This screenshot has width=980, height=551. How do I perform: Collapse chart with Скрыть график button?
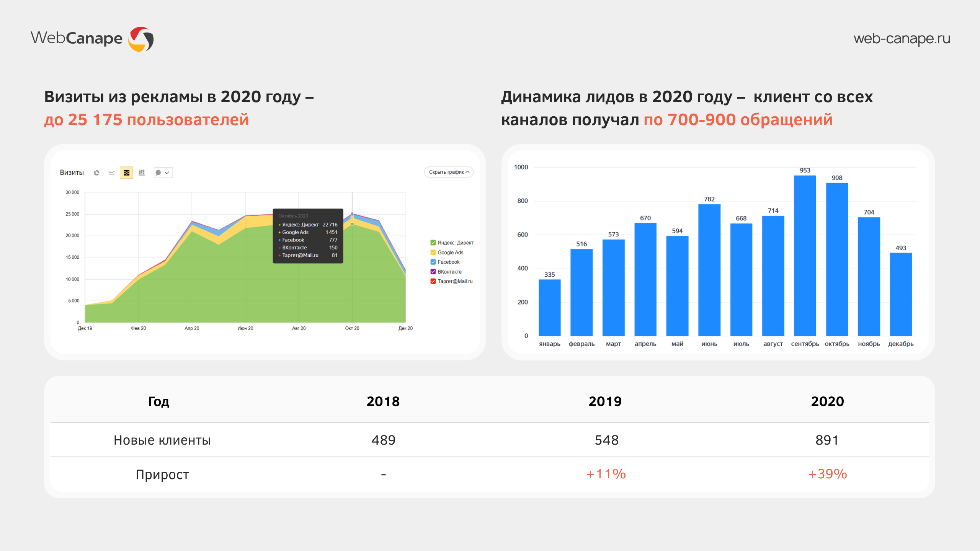pos(449,172)
